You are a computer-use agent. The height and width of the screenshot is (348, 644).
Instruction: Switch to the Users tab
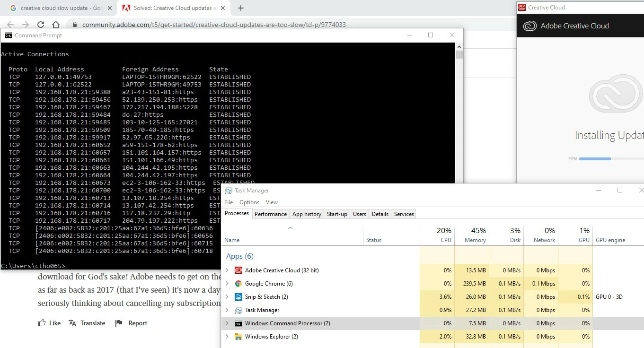(360, 214)
